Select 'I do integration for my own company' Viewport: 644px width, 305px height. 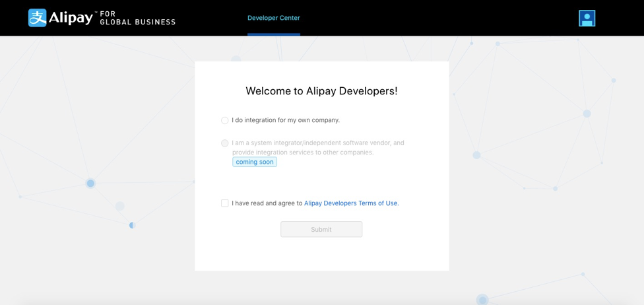tap(224, 120)
